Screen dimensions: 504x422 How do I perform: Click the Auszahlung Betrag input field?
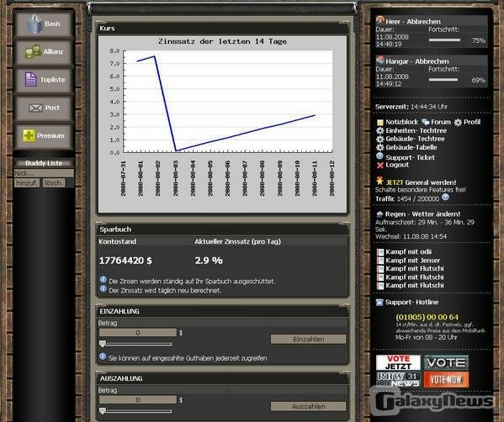(x=138, y=400)
